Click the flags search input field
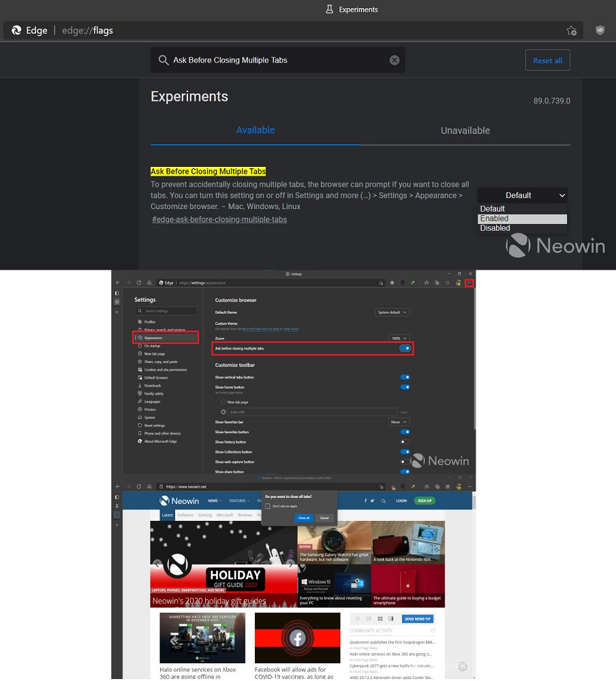 [x=278, y=60]
